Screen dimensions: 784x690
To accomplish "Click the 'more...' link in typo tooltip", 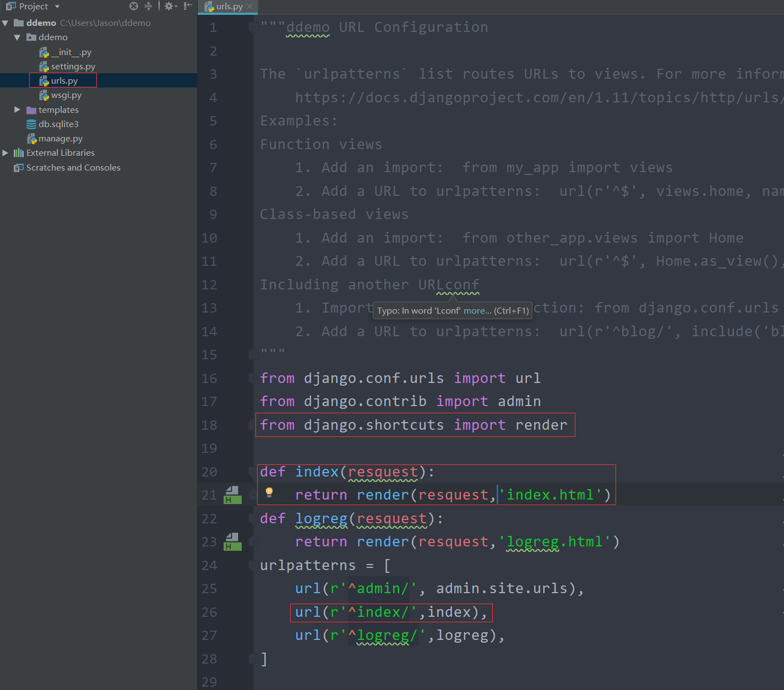I will coord(477,311).
